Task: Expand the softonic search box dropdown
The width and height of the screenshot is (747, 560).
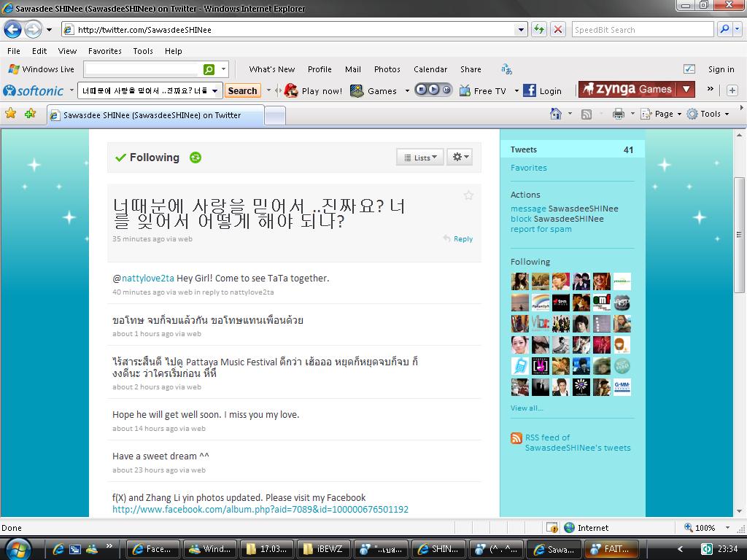Action: 215,90
